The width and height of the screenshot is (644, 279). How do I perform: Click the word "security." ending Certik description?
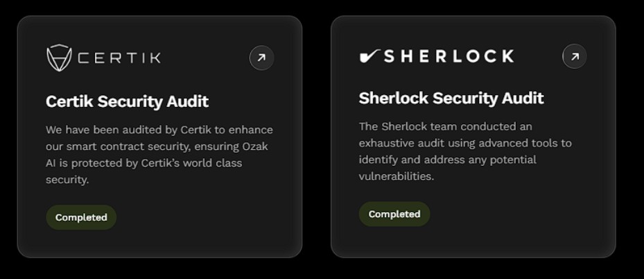[67, 180]
